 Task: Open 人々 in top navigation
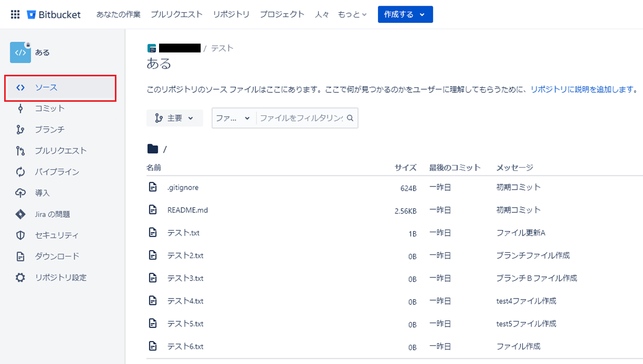322,15
